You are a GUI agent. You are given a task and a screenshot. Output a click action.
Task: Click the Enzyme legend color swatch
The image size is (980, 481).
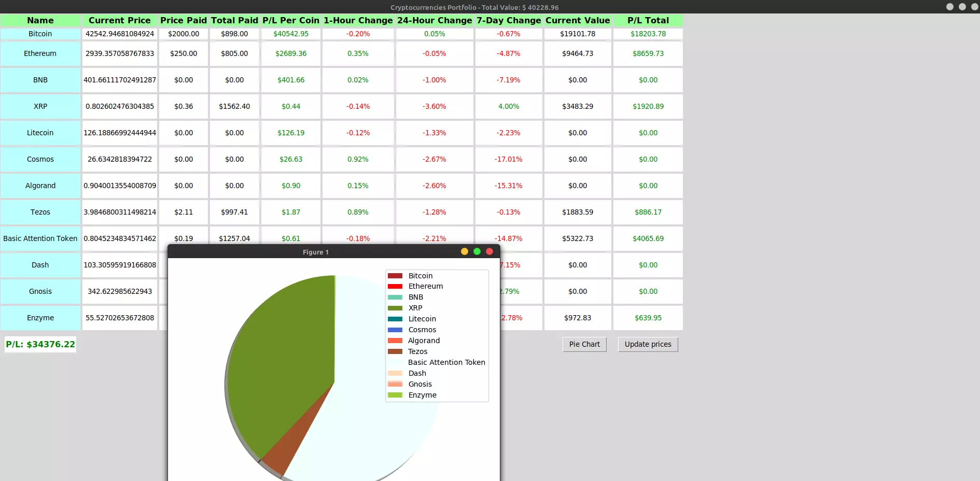tap(395, 395)
